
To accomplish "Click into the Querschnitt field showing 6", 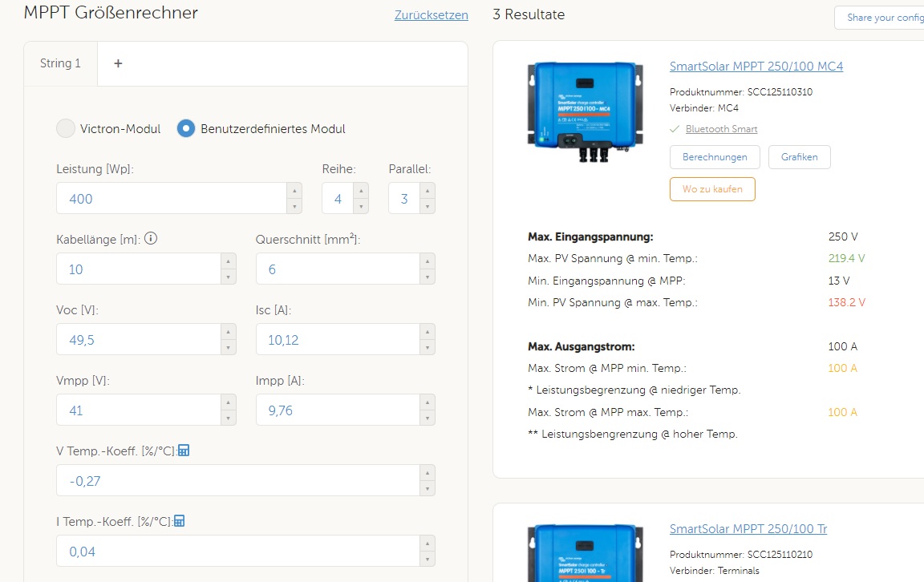I will coord(338,269).
